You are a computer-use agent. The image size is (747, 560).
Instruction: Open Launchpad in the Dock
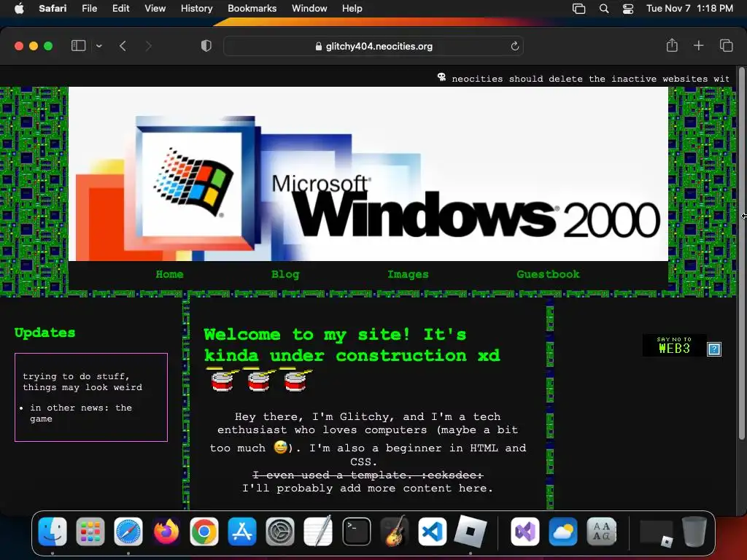tap(90, 532)
